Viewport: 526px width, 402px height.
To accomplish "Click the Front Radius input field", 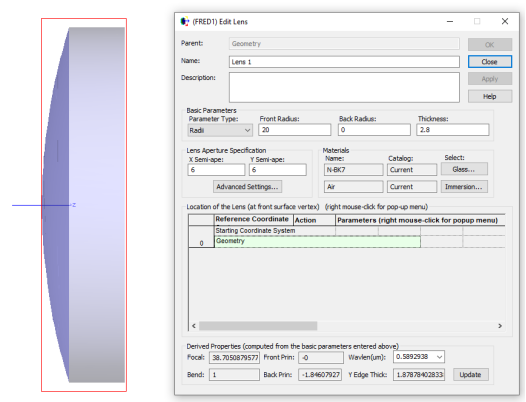I will point(295,130).
